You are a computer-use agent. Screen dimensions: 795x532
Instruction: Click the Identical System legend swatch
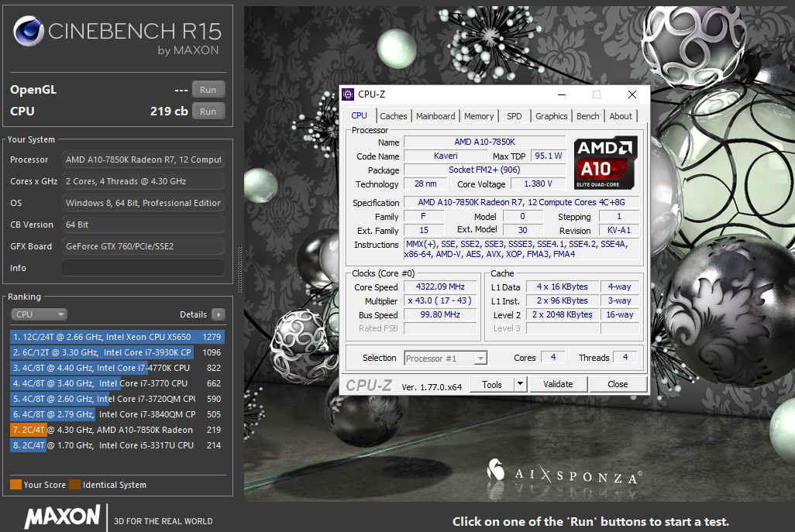[75, 484]
